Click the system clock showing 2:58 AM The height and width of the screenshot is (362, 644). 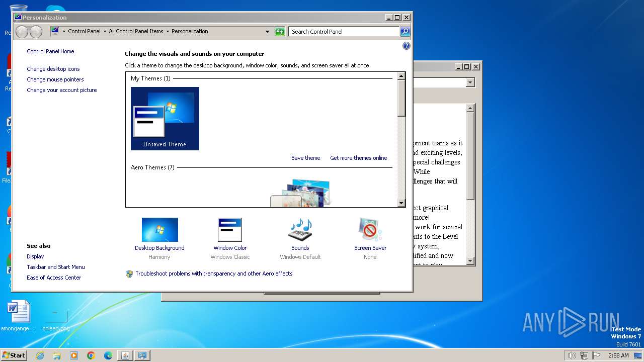click(x=618, y=355)
